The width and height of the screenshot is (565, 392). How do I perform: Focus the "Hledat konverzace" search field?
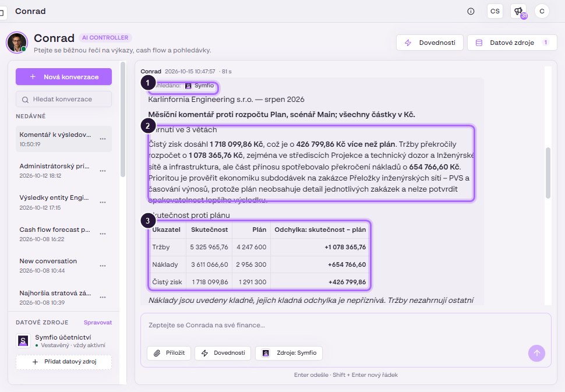pyautogui.click(x=63, y=99)
